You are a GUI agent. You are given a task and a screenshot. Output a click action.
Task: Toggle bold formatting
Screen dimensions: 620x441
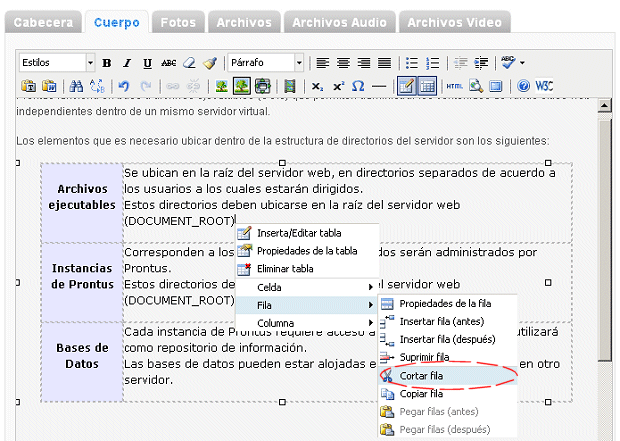coord(106,63)
